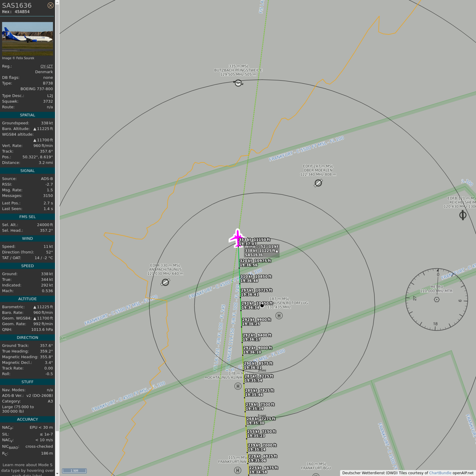The image size is (476, 476).
Task: Click the 1 NM map scale bar
Action: point(74,471)
